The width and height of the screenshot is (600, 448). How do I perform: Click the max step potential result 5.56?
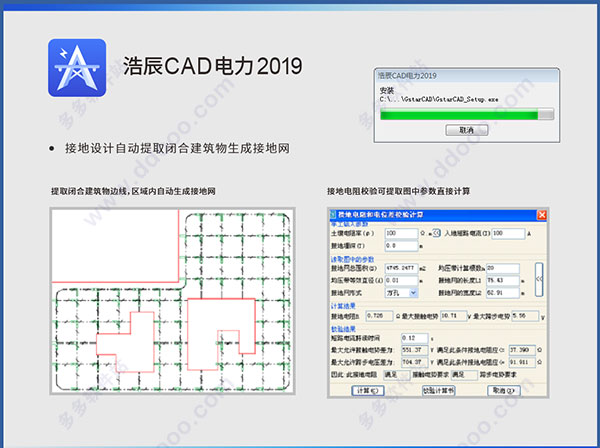[525, 316]
